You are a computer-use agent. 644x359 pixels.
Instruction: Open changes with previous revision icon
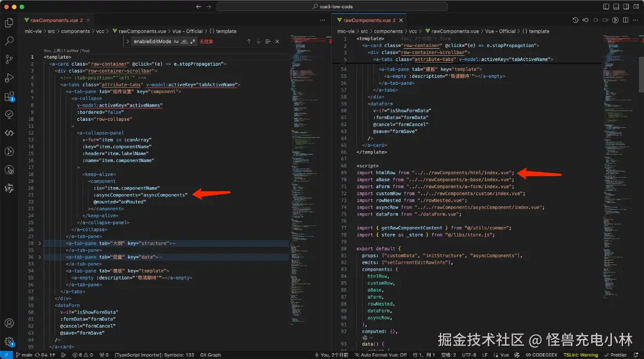(585, 20)
